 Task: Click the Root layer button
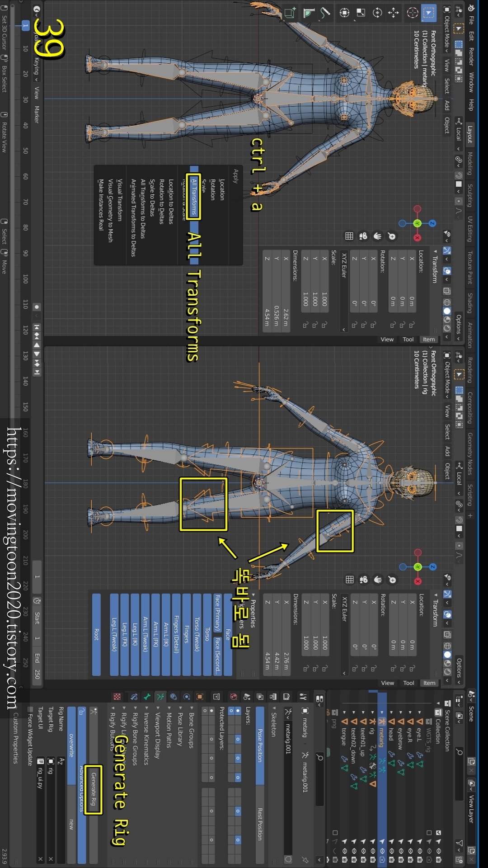(x=96, y=635)
